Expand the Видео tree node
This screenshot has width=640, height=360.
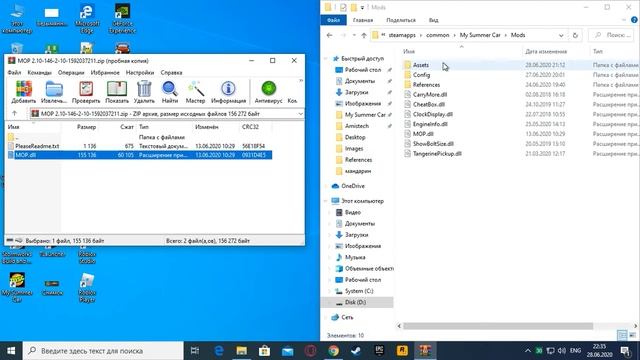(330, 212)
